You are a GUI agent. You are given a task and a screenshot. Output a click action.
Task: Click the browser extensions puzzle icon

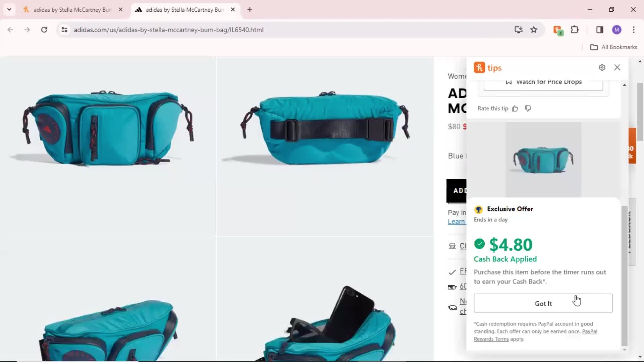pos(575,29)
